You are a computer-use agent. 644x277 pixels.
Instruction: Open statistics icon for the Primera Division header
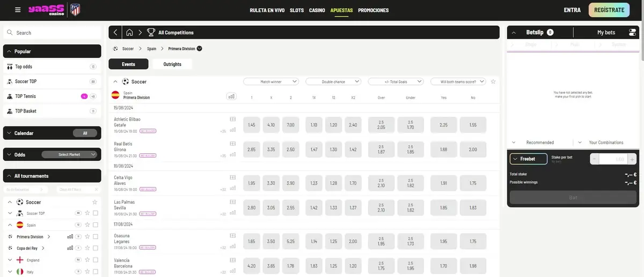coord(231,96)
